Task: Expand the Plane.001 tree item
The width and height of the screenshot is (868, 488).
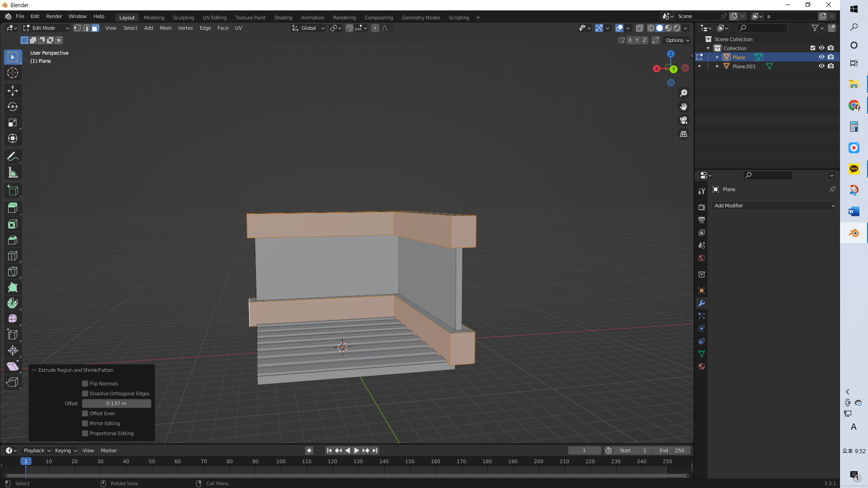Action: coord(717,66)
